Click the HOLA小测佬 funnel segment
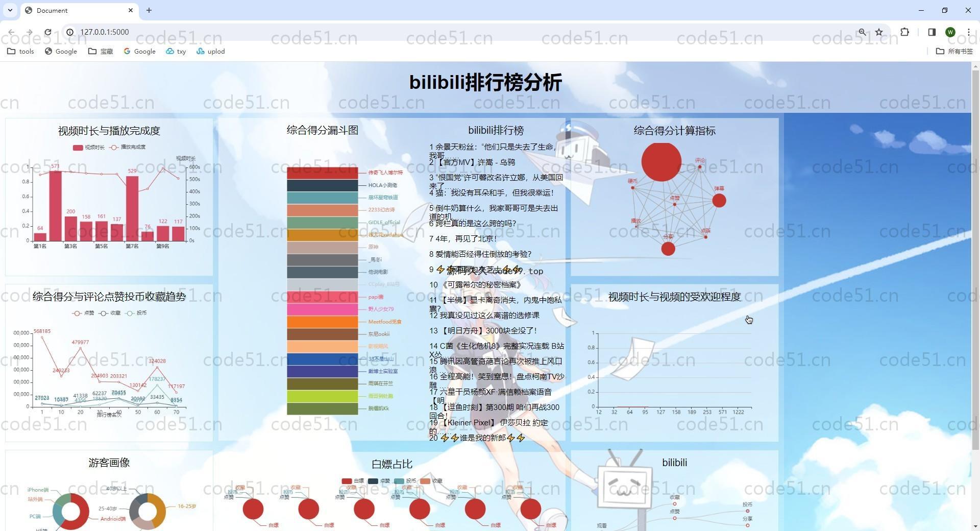 (x=322, y=185)
